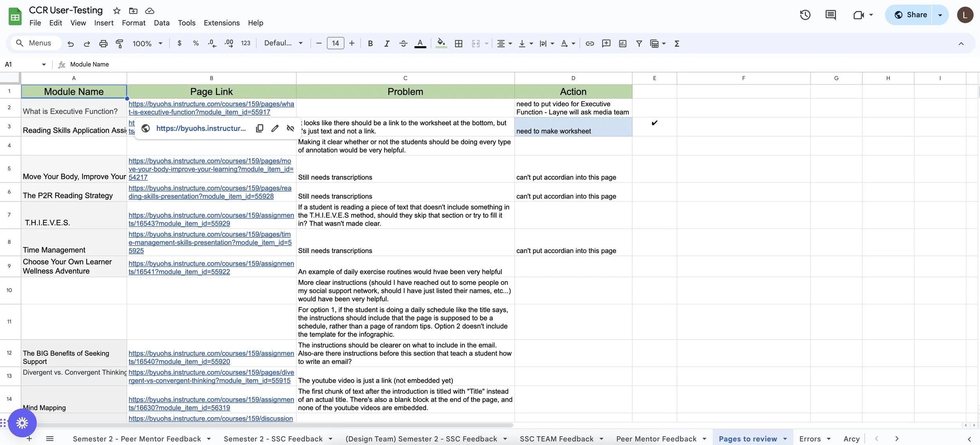Increase font size with plus button
Viewport: 980px width, 445px height.
click(352, 43)
